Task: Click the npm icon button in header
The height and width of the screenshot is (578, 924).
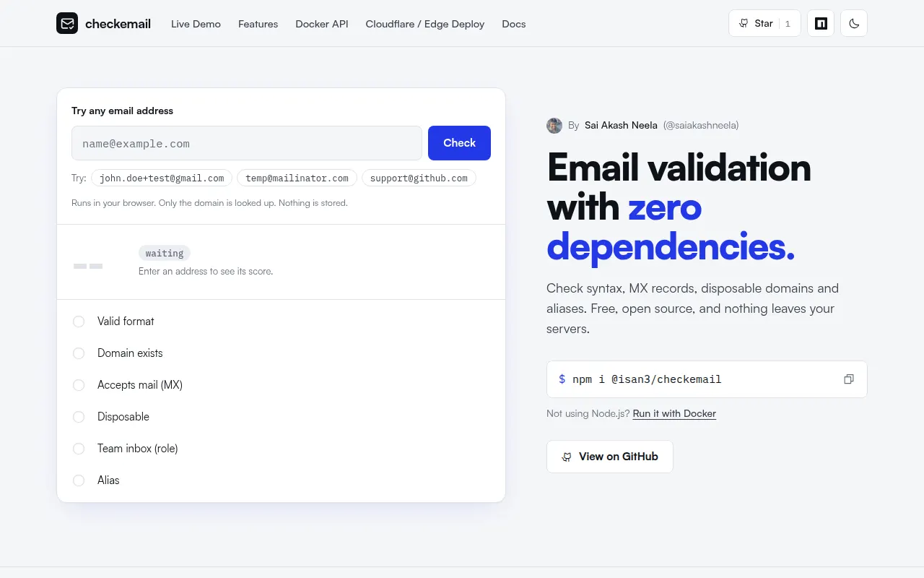Action: [x=821, y=23]
